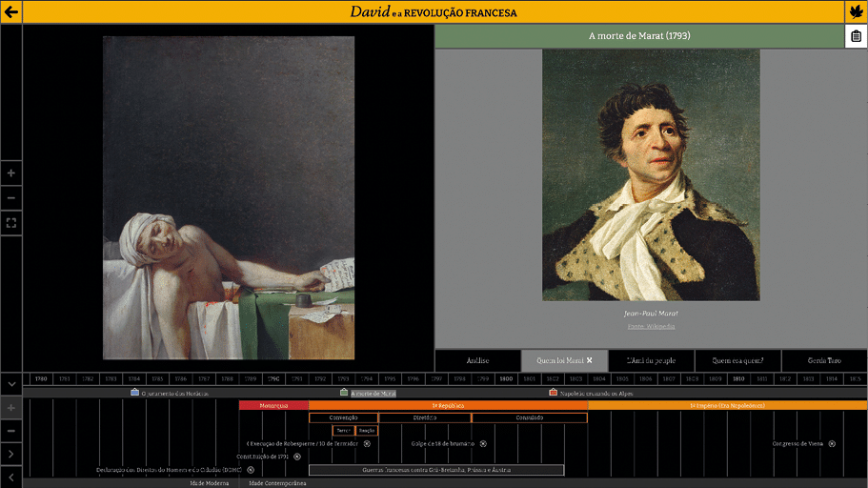The height and width of the screenshot is (488, 868).
Task: Select A morte de Marat painting icon
Action: click(x=344, y=392)
